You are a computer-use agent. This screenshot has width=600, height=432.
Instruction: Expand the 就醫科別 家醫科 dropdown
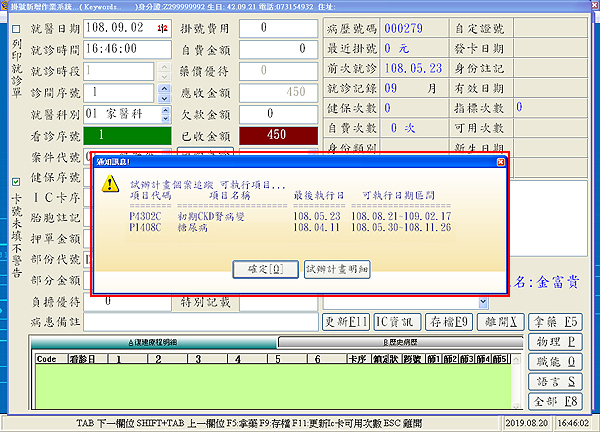pos(162,114)
